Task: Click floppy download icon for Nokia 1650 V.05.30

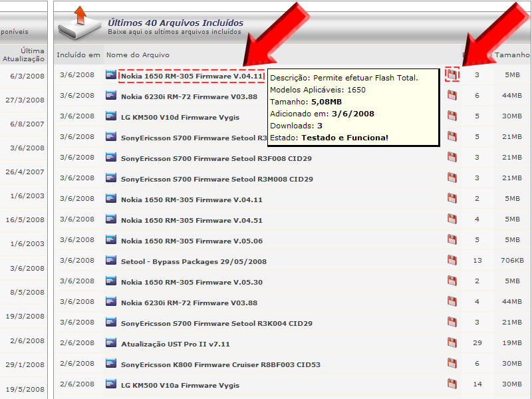Action: (452, 281)
